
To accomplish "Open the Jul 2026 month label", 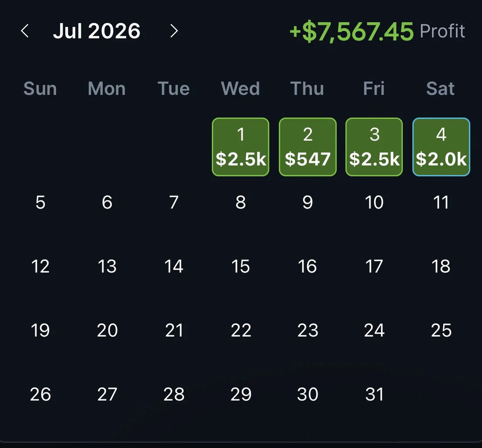I will [97, 31].
